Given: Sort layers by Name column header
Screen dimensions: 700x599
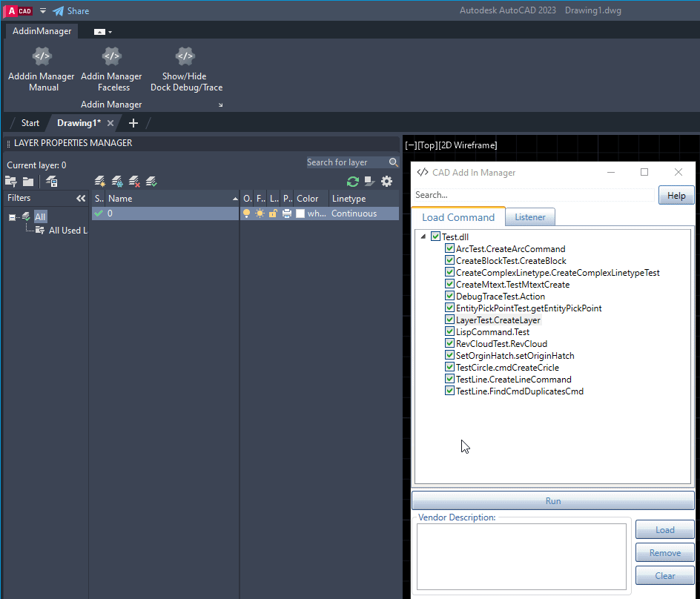Looking at the screenshot, I should 172,199.
